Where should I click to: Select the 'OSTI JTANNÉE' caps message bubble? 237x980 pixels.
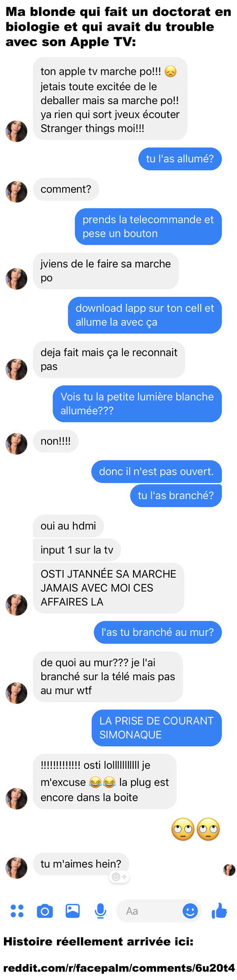(x=109, y=588)
